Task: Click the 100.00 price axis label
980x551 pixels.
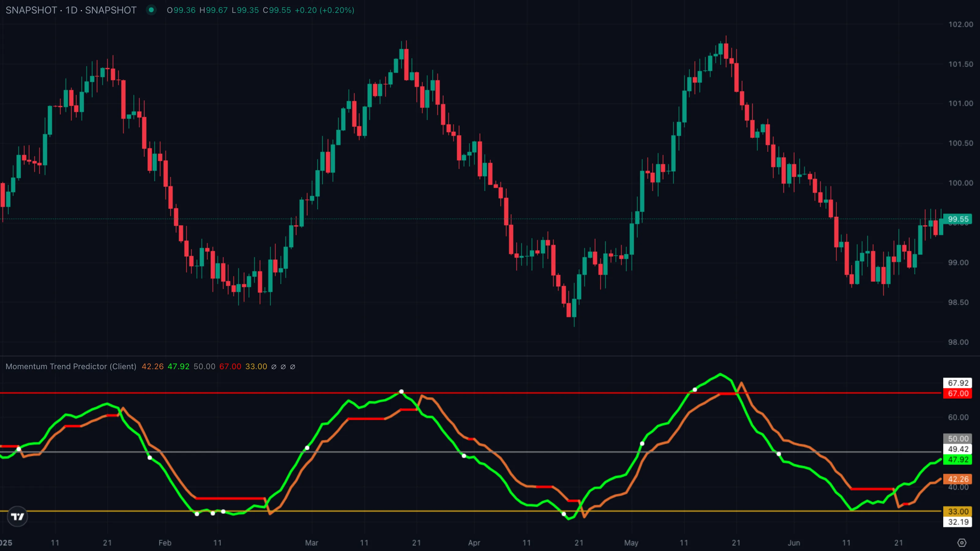Action: (961, 183)
